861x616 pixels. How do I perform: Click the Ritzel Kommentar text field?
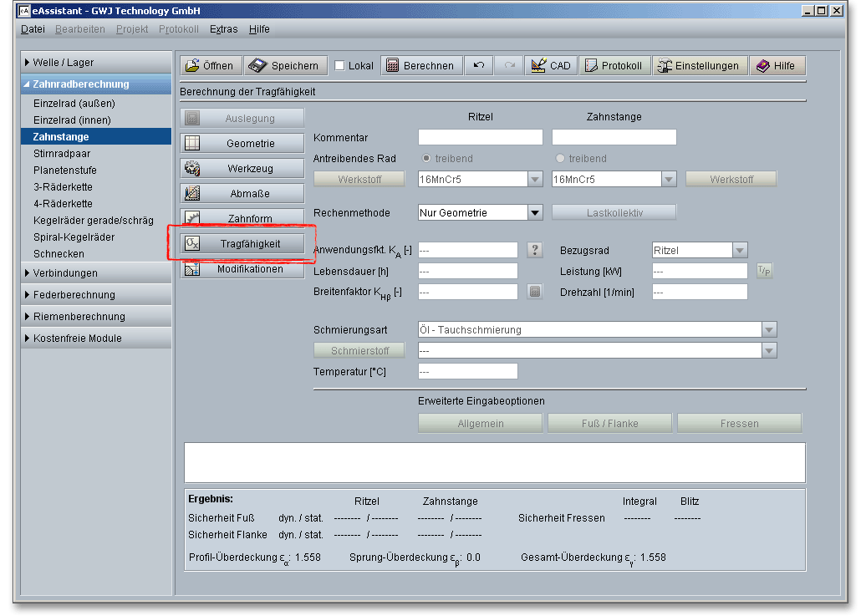coord(480,137)
